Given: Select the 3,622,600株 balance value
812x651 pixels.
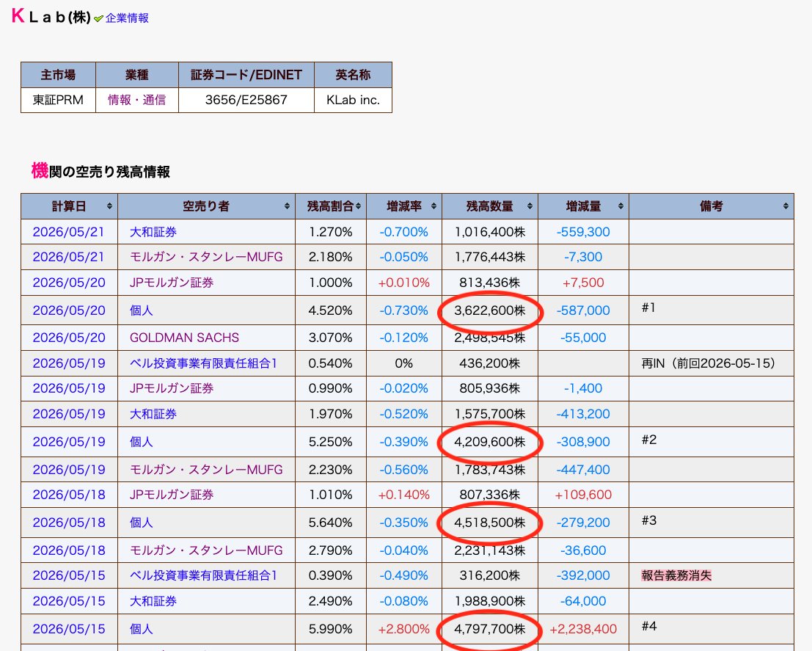Looking at the screenshot, I should coord(489,310).
